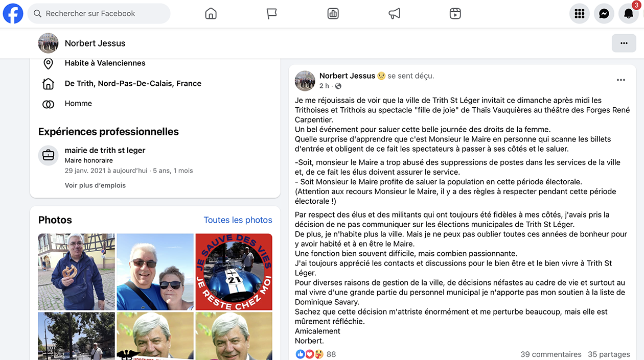644x360 pixels.
Task: Open the notifications bell with badge
Action: coord(629,14)
